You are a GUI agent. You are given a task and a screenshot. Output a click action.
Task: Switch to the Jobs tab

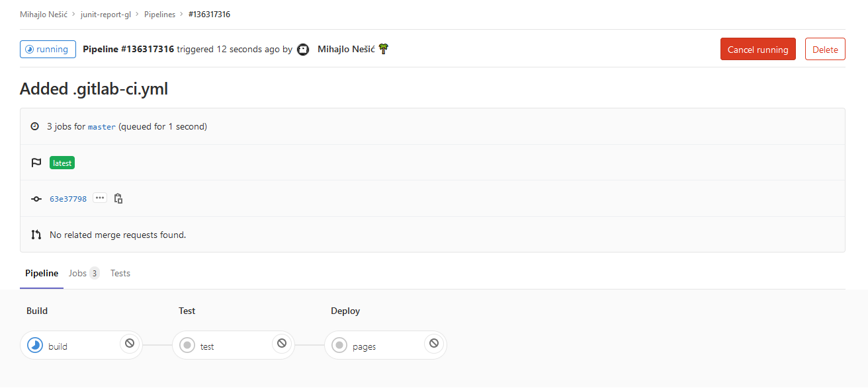point(84,273)
